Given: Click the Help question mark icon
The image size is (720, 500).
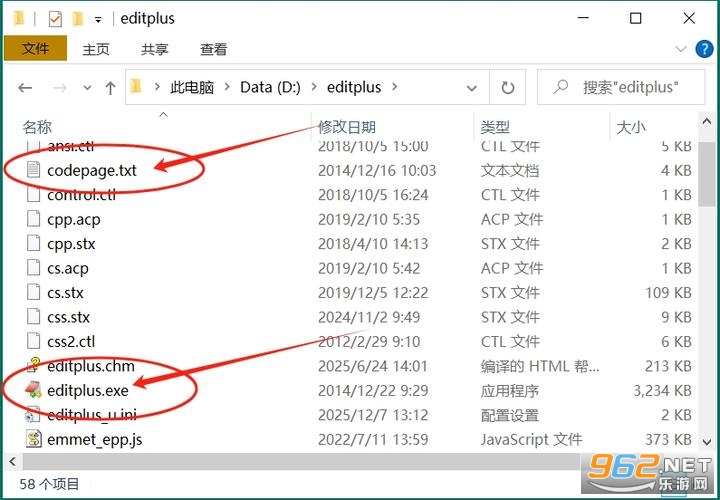Looking at the screenshot, I should coord(704,49).
